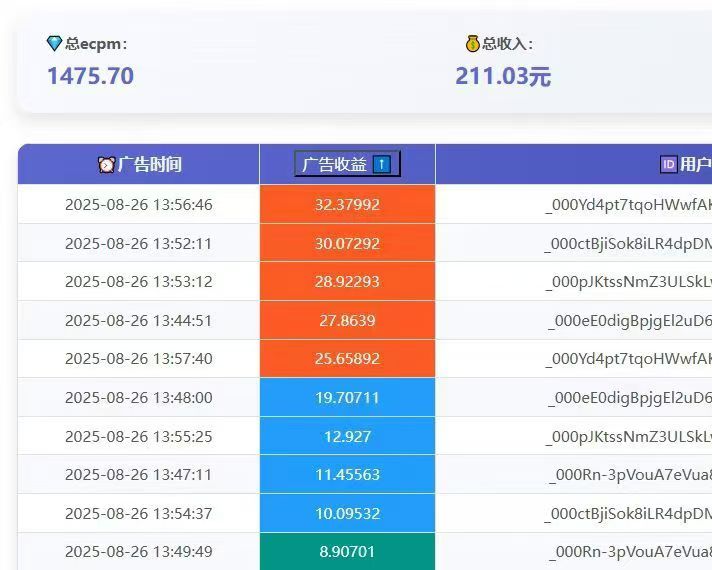This screenshot has width=712, height=570.
Task: Click the 广告时间 column header
Action: pyautogui.click(x=138, y=164)
